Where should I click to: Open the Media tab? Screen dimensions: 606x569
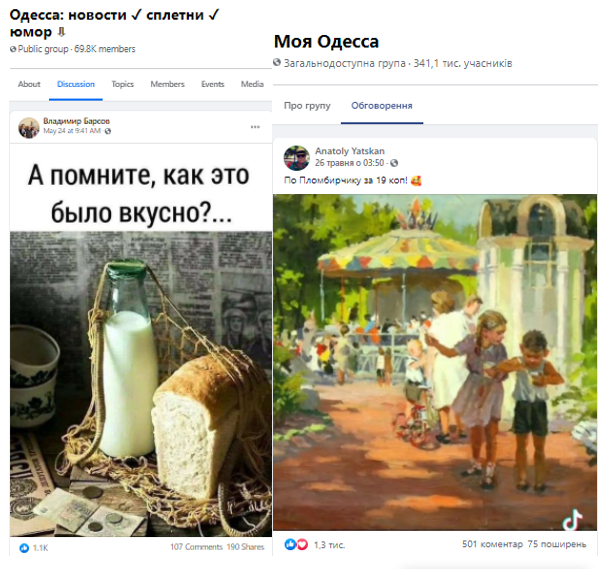tap(252, 84)
